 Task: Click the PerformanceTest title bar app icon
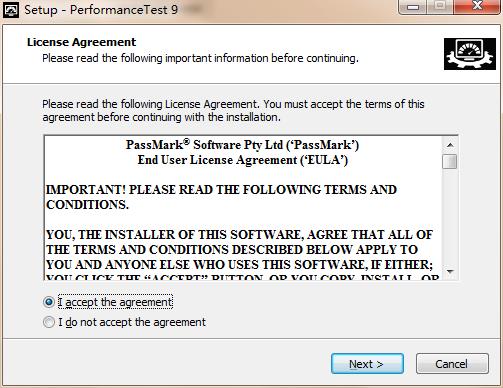pyautogui.click(x=11, y=10)
